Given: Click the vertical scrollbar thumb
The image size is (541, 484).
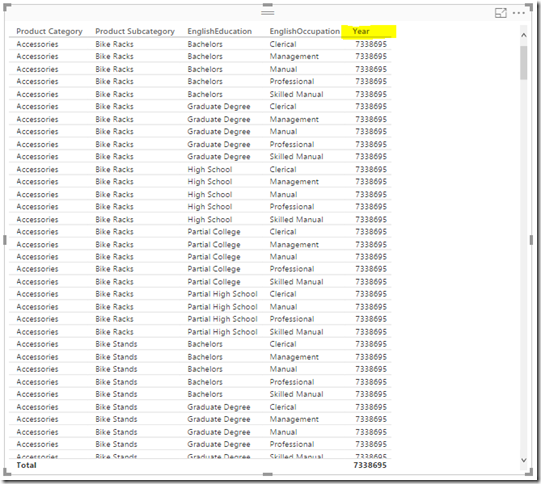Looking at the screenshot, I should 523,62.
